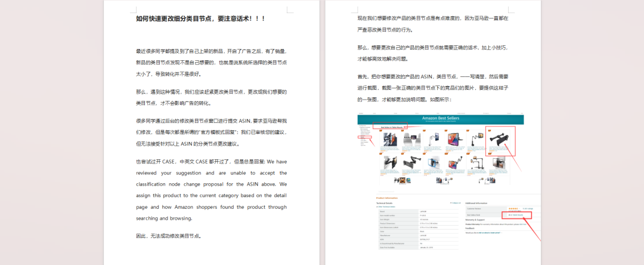Click the "Product information" heading in the image

click(x=388, y=198)
